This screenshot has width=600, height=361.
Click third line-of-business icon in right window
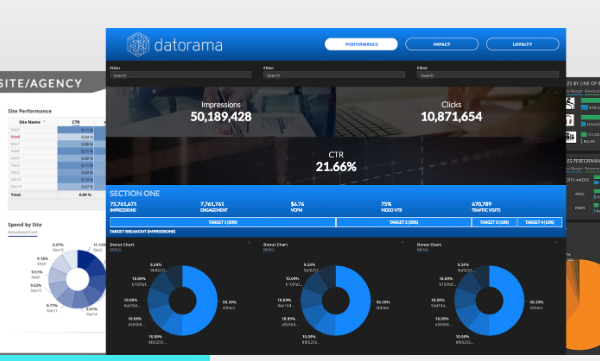pyautogui.click(x=571, y=137)
